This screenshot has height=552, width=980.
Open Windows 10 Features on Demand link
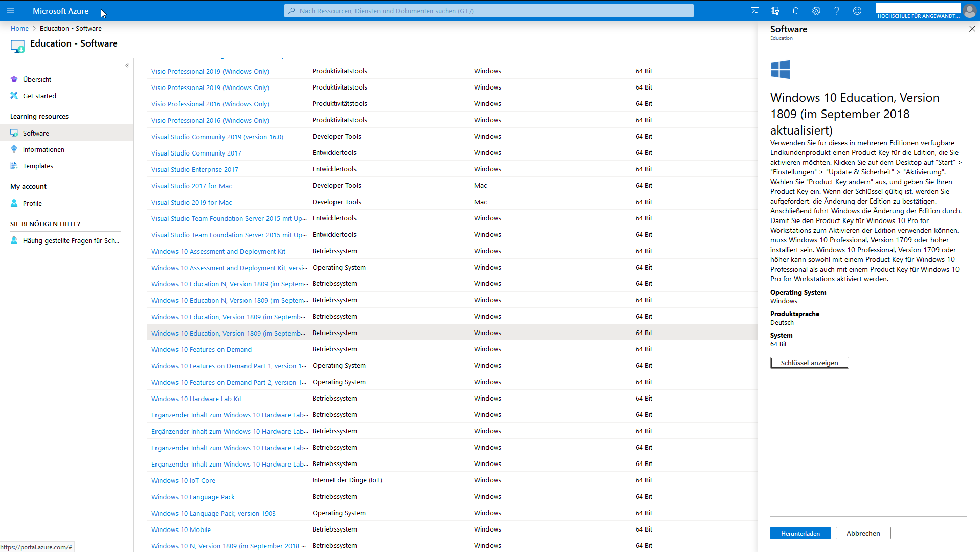tap(202, 349)
